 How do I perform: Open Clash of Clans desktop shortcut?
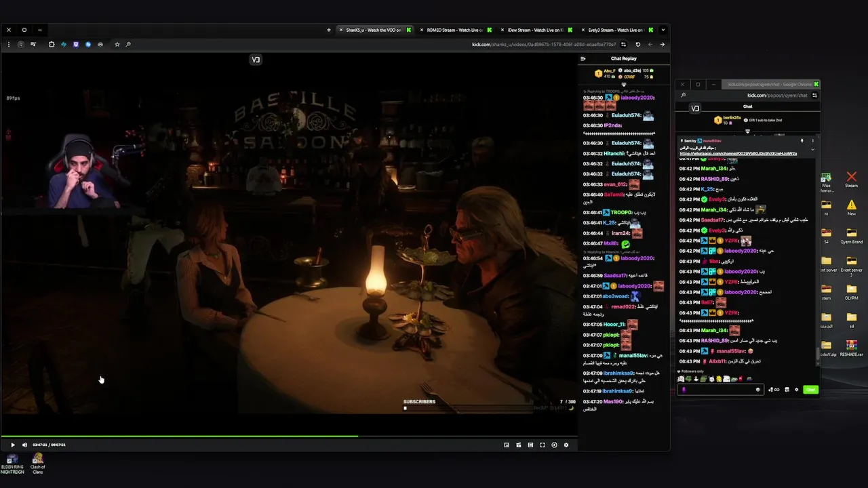38,464
